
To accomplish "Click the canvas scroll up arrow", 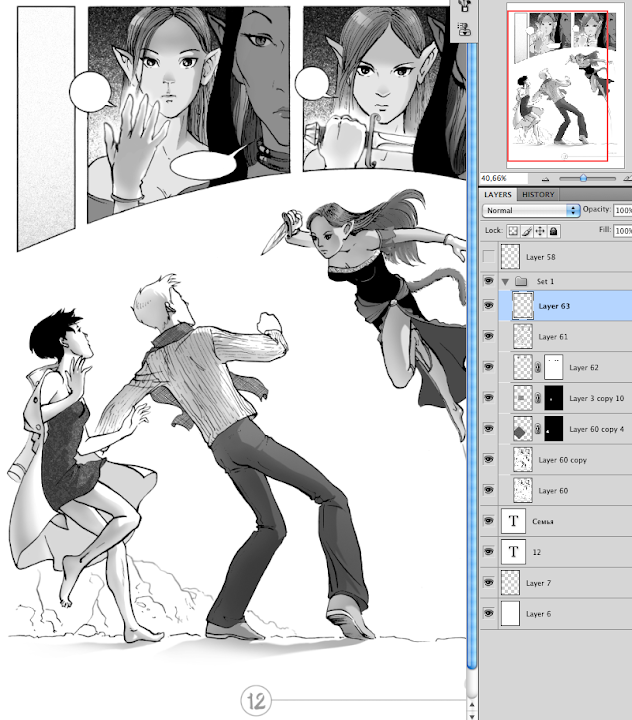I will point(472,704).
